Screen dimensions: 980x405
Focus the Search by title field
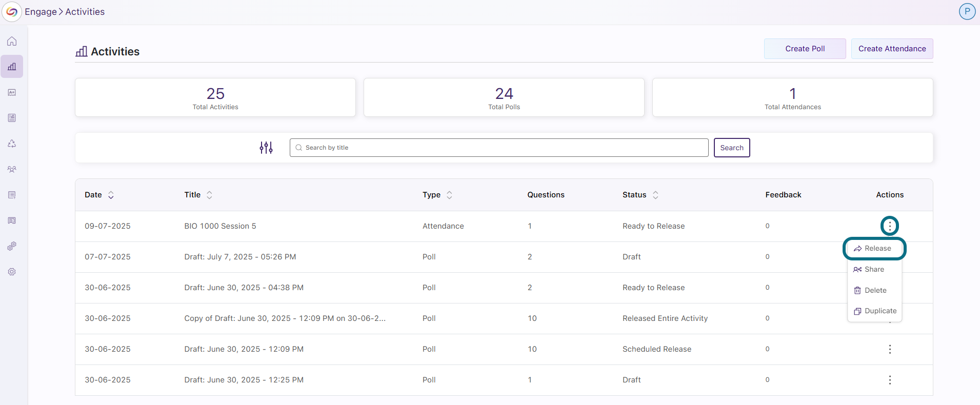pos(499,148)
